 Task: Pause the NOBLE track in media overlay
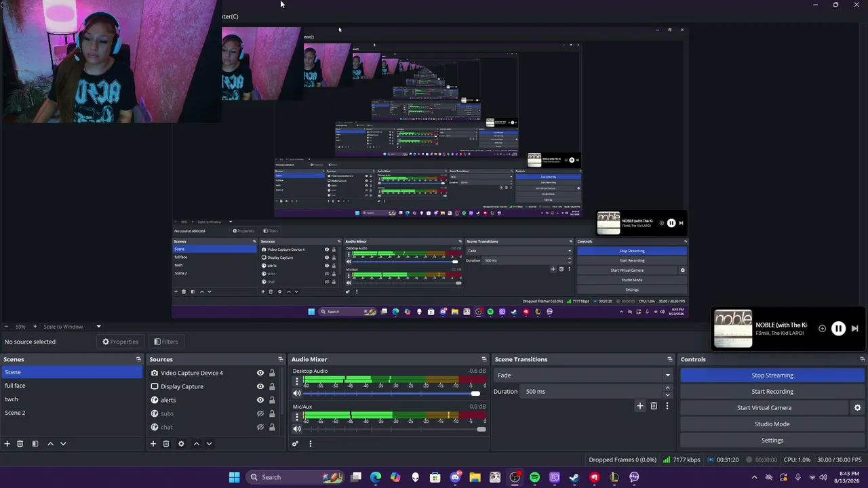838,329
